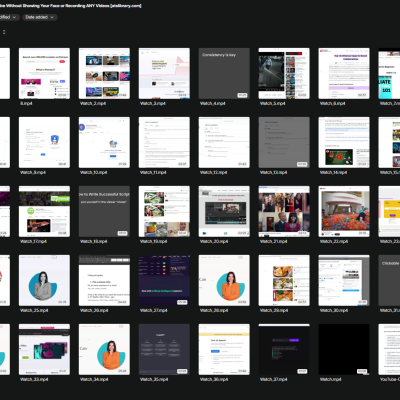Screen dimensions: 400x400
Task: Select the Watch_12.mp4 video thumbnail
Action: tap(224, 142)
